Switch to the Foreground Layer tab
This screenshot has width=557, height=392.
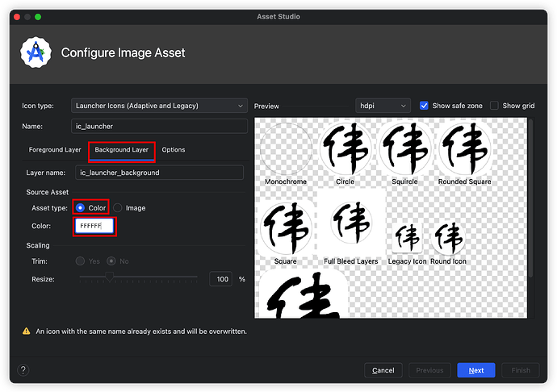point(54,150)
